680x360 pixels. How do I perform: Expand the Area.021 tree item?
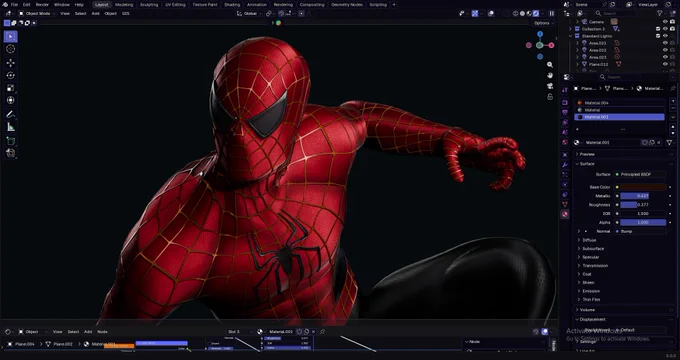click(x=577, y=43)
